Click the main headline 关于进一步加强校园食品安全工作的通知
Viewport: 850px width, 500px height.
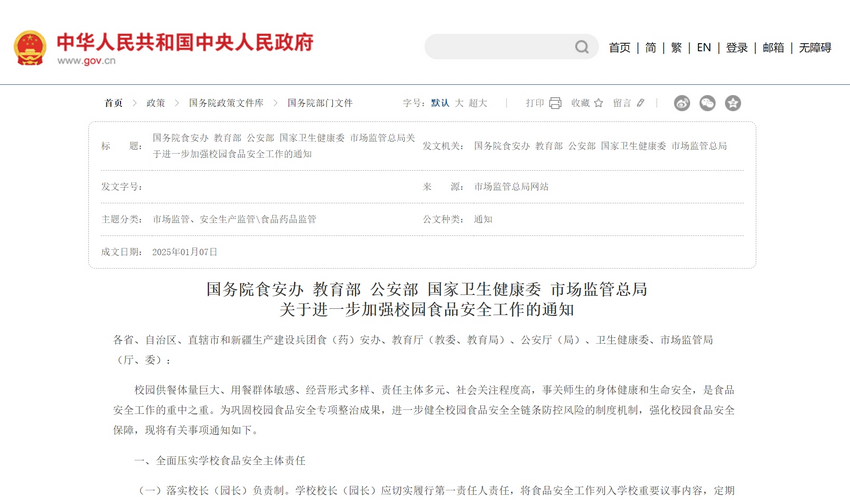pyautogui.click(x=427, y=310)
